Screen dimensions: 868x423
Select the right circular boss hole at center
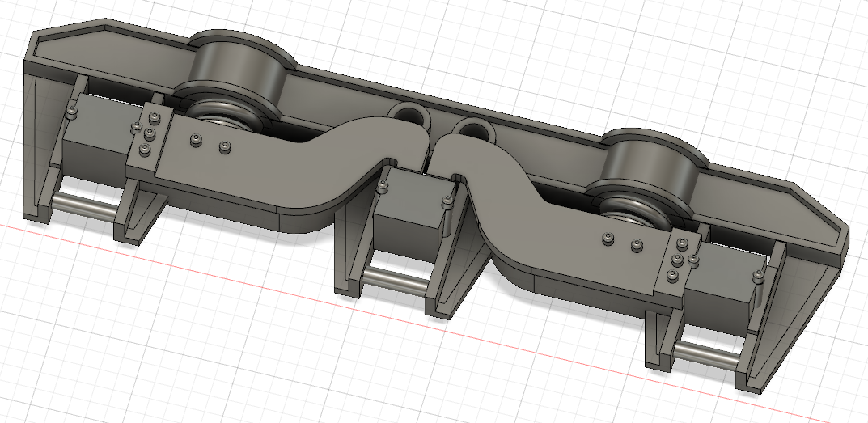point(473,130)
